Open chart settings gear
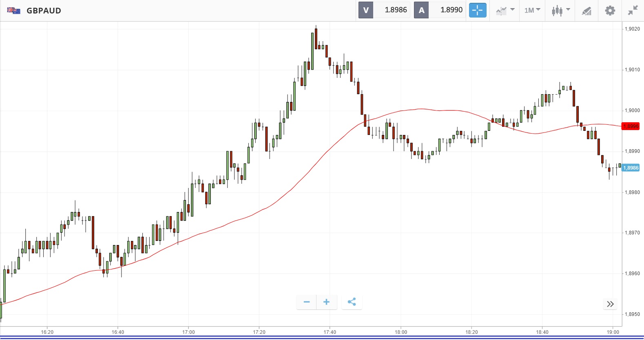Screen dimensions: 644x340 pos(610,11)
